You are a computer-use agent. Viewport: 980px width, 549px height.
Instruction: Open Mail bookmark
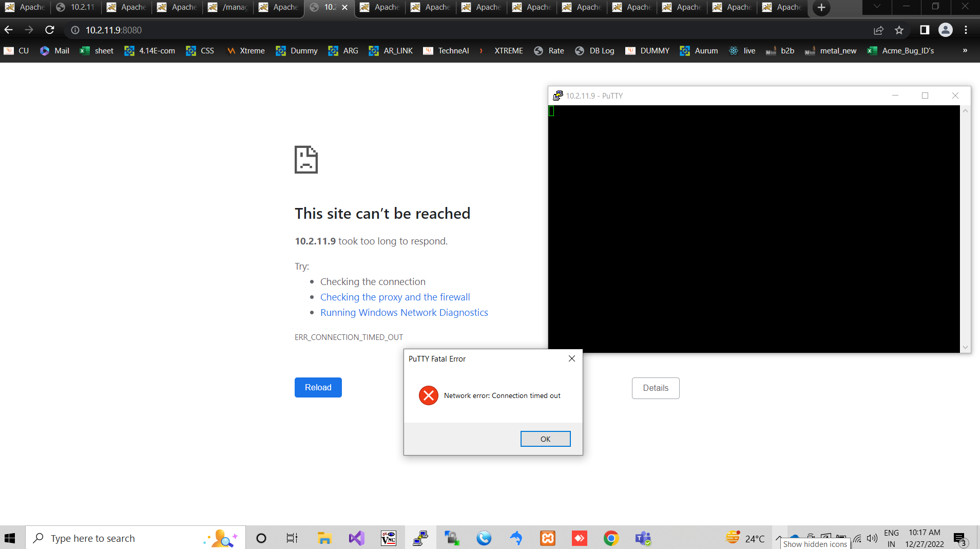tap(54, 50)
